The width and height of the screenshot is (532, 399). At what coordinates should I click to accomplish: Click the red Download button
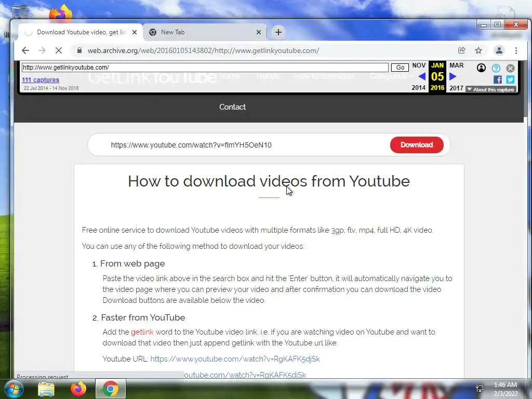417,145
